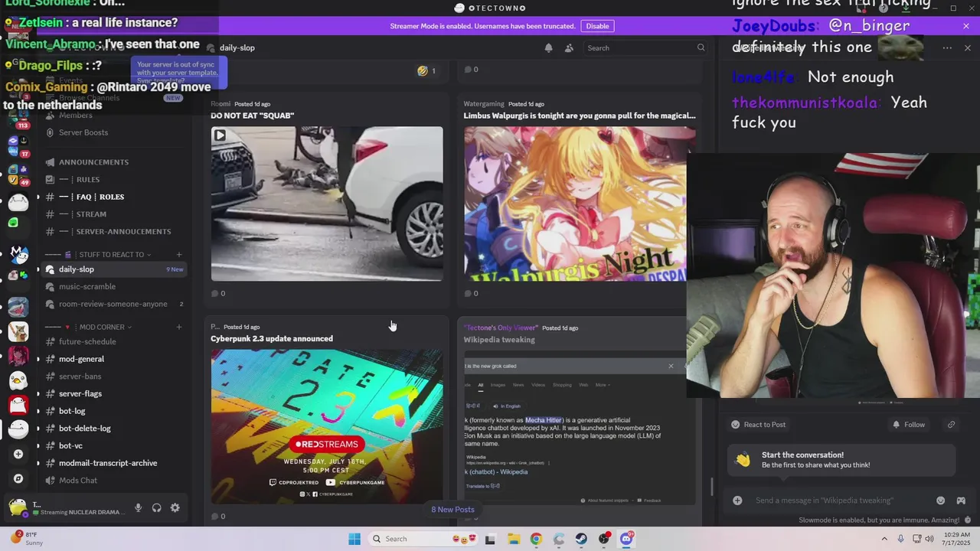The image size is (980, 551).
Task: Open the future-schedule channel
Action: point(113,341)
